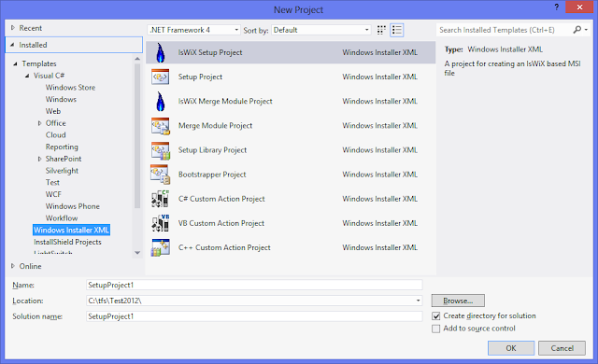Click the search magnifier icon
This screenshot has height=364, width=598.
577,30
